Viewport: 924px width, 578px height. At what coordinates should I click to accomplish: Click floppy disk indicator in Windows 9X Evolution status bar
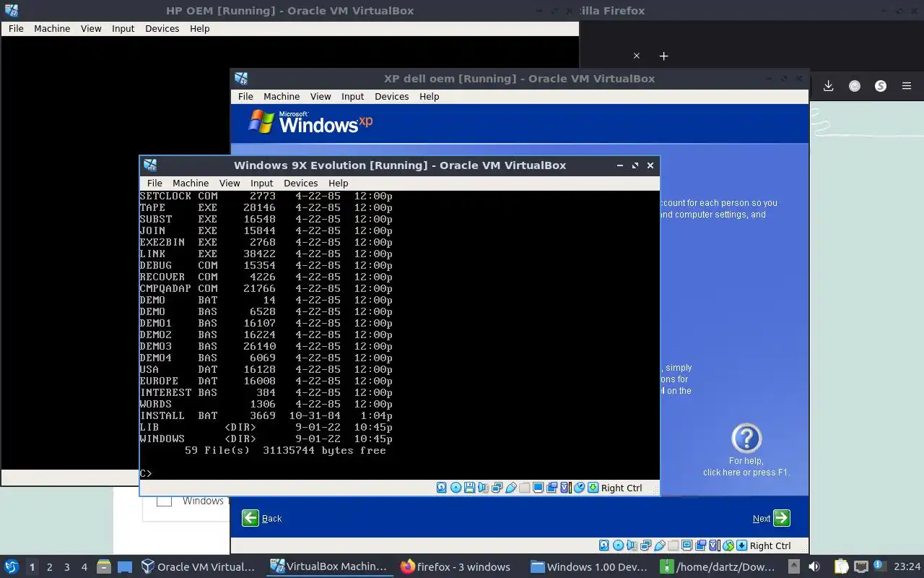tap(469, 488)
